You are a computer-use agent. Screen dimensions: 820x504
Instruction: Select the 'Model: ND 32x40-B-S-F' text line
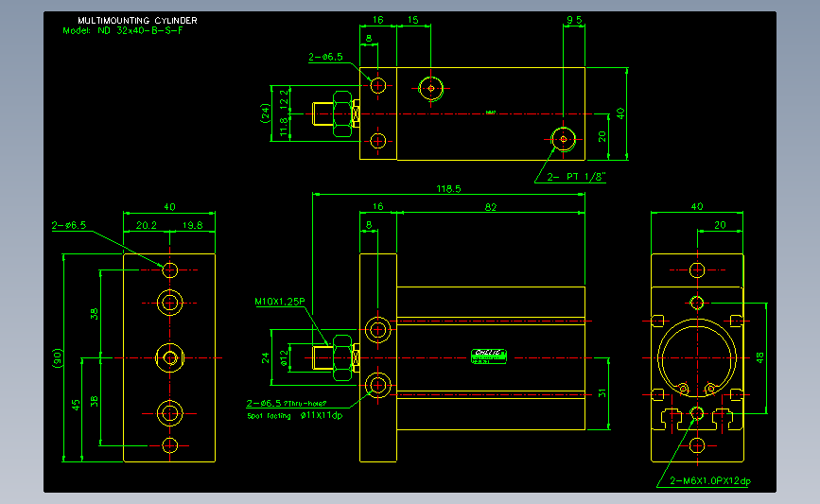coord(123,30)
